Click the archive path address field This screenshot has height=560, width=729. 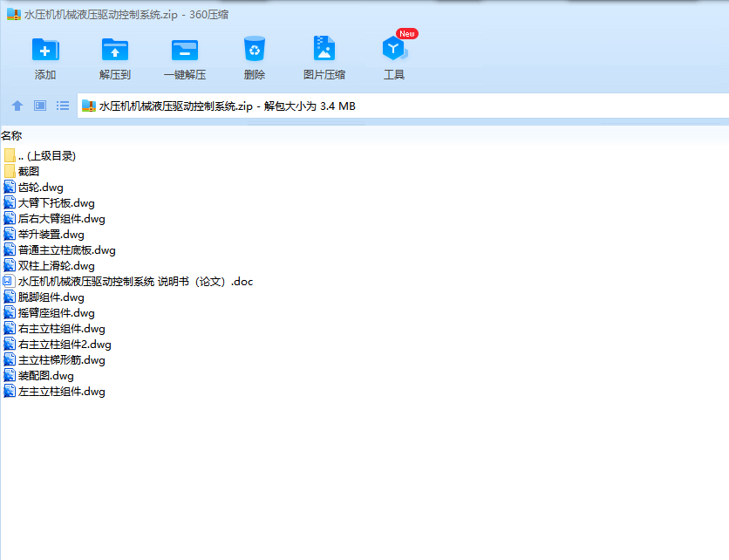403,106
